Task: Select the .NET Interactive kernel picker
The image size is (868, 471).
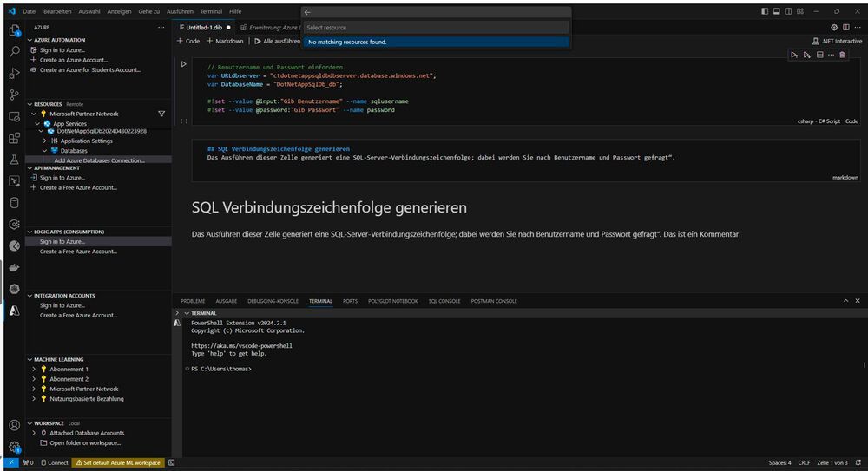Action: [837, 41]
